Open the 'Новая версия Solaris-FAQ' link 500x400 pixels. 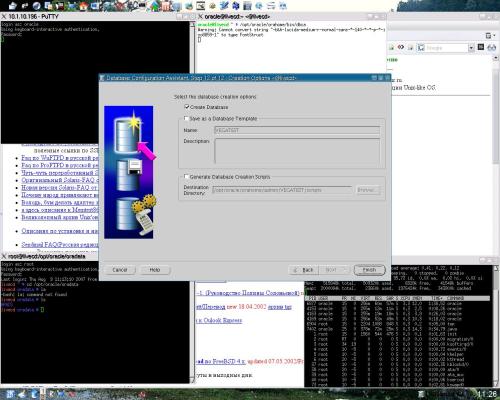tap(60, 187)
